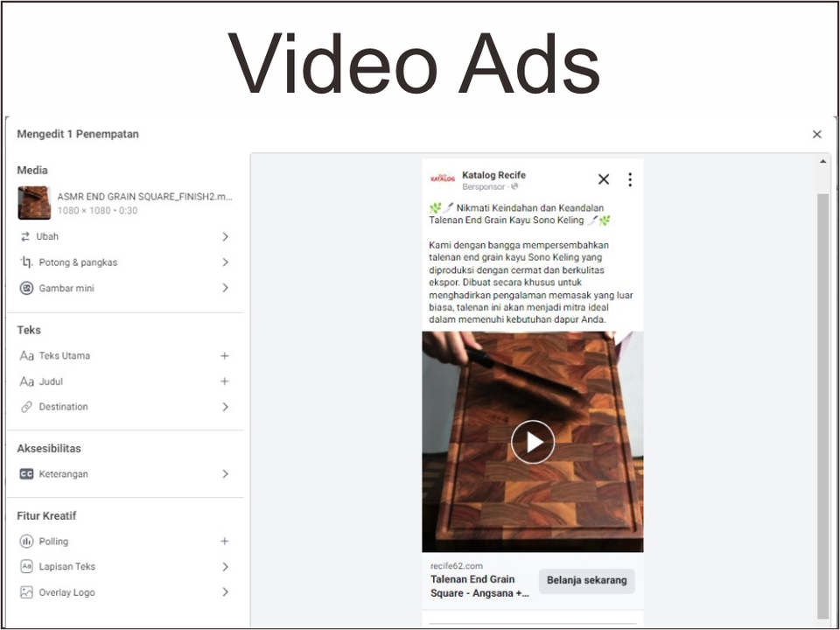The height and width of the screenshot is (630, 840).
Task: Enable Polling with the plus control
Action: click(225, 541)
